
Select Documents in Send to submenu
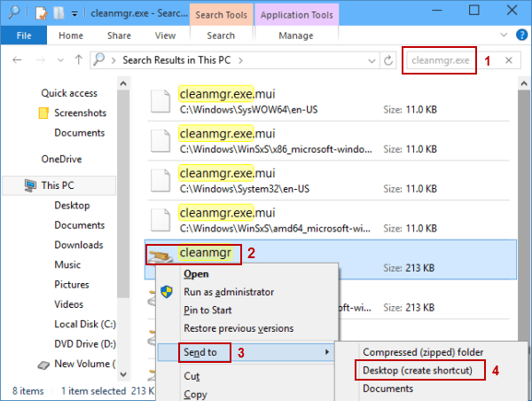(x=387, y=389)
